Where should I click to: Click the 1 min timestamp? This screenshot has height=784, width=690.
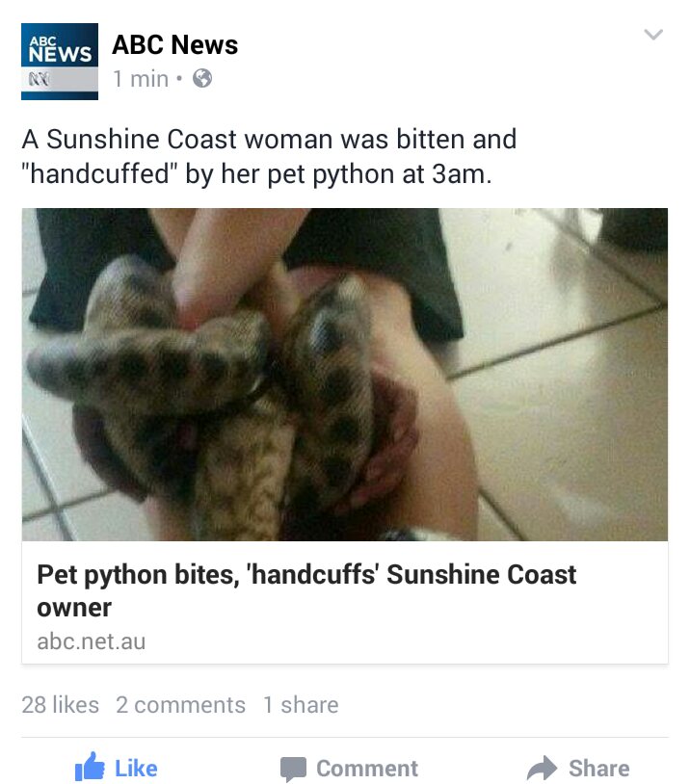coord(141,79)
